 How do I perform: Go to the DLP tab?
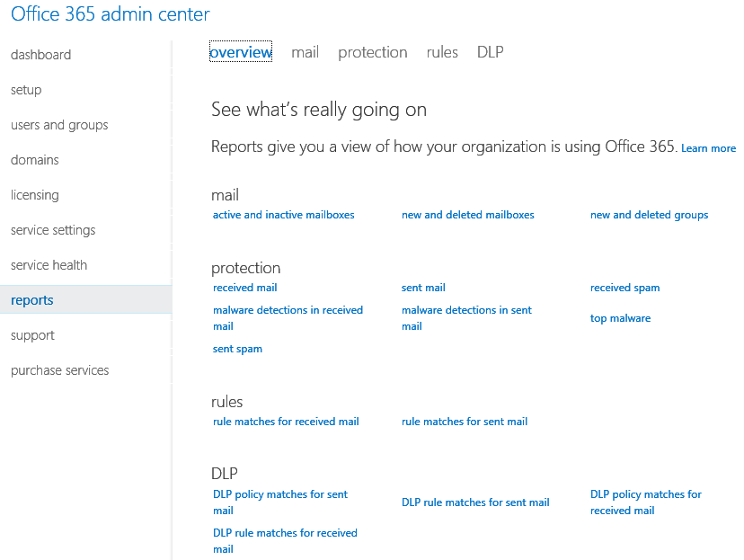490,52
